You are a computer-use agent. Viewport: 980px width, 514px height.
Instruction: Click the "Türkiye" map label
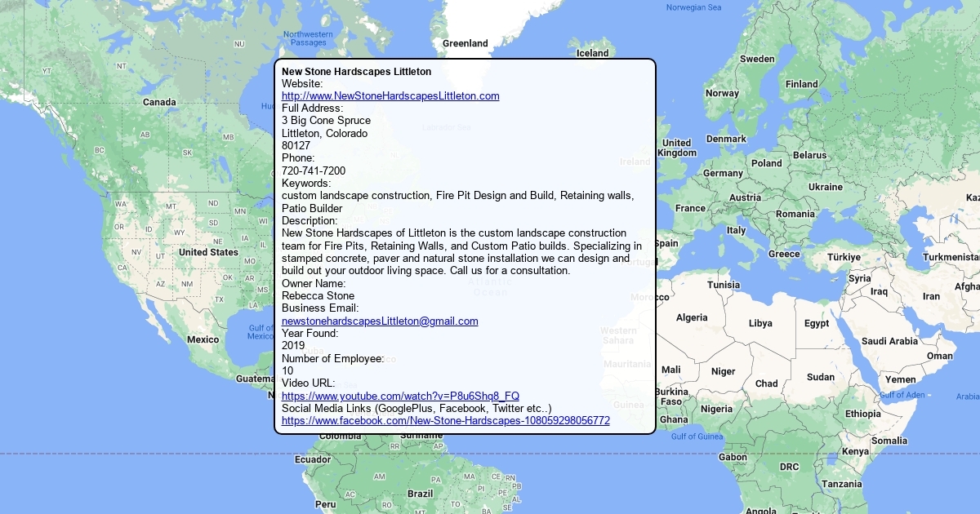coord(842,257)
